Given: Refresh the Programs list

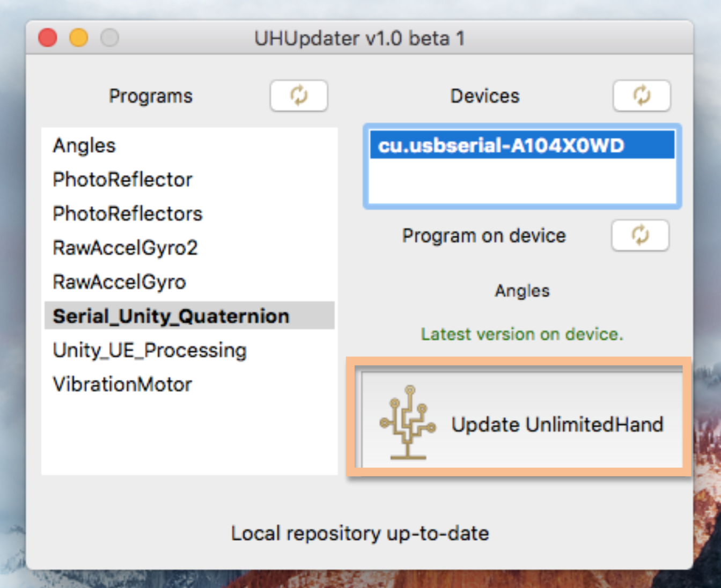Looking at the screenshot, I should tap(299, 96).
